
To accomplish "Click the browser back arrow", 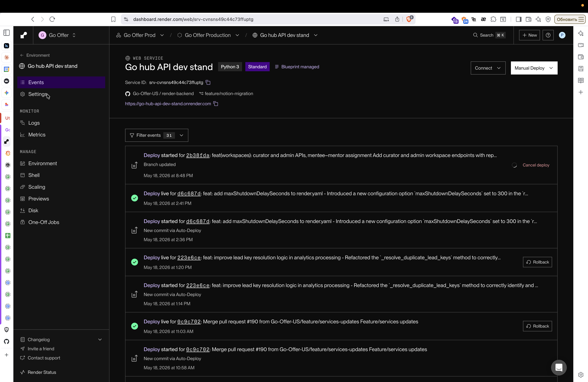I will coord(33,19).
